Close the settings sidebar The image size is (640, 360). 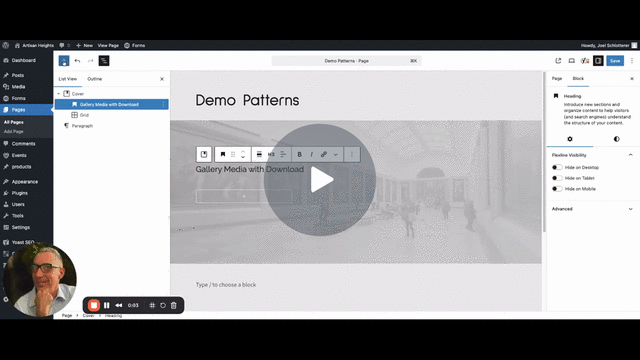[631, 78]
